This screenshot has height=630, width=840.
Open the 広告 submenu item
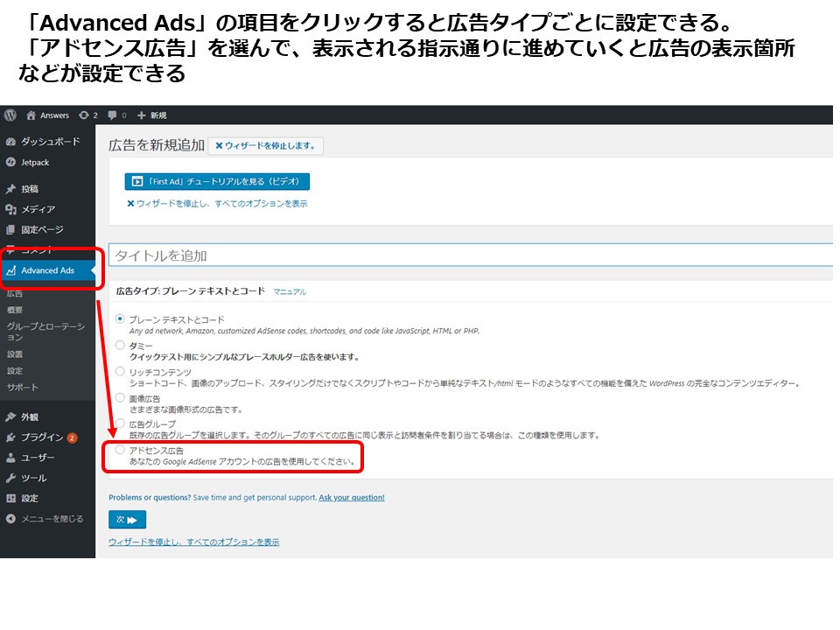coord(15,294)
